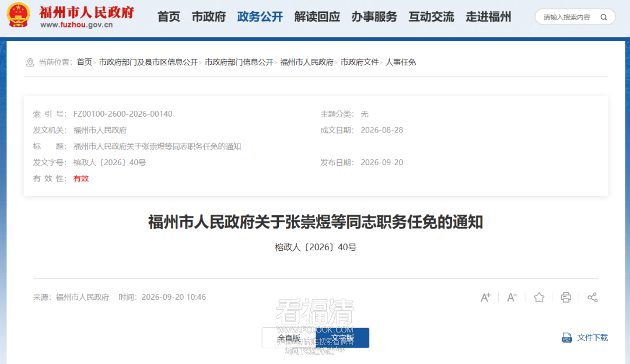Click the timestamp 2026-09-20 10:46
This screenshot has width=630, height=364.
[174, 297]
